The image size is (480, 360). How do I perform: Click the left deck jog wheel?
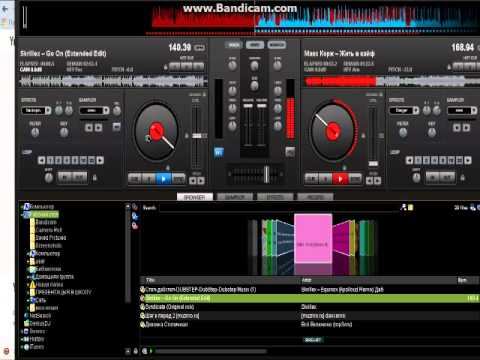pyautogui.click(x=156, y=132)
